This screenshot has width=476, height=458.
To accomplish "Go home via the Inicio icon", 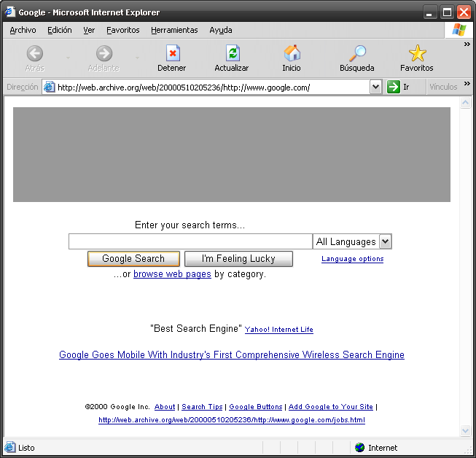I will pyautogui.click(x=292, y=53).
